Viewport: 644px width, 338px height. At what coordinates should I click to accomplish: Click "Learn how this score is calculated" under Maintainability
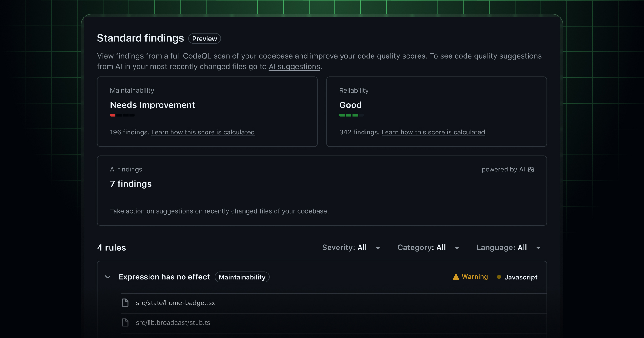[x=203, y=132]
